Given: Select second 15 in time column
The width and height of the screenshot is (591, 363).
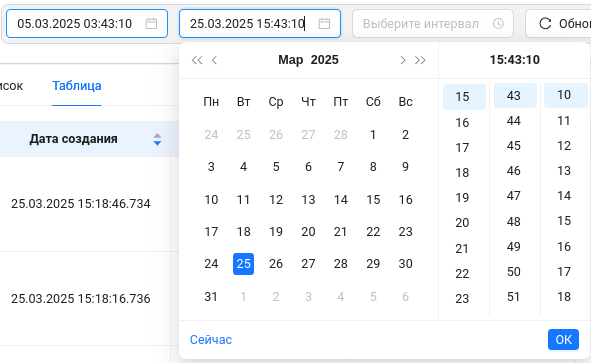Looking at the screenshot, I should [x=564, y=221].
